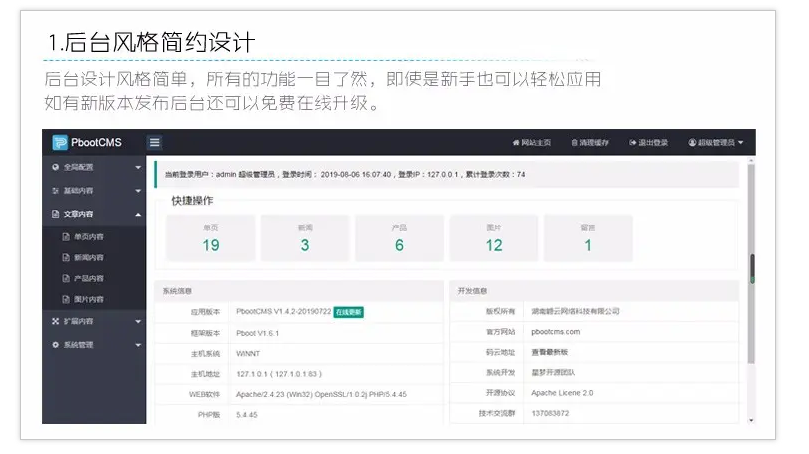Click the WINNT host system value
The width and height of the screenshot is (809, 454).
248,353
